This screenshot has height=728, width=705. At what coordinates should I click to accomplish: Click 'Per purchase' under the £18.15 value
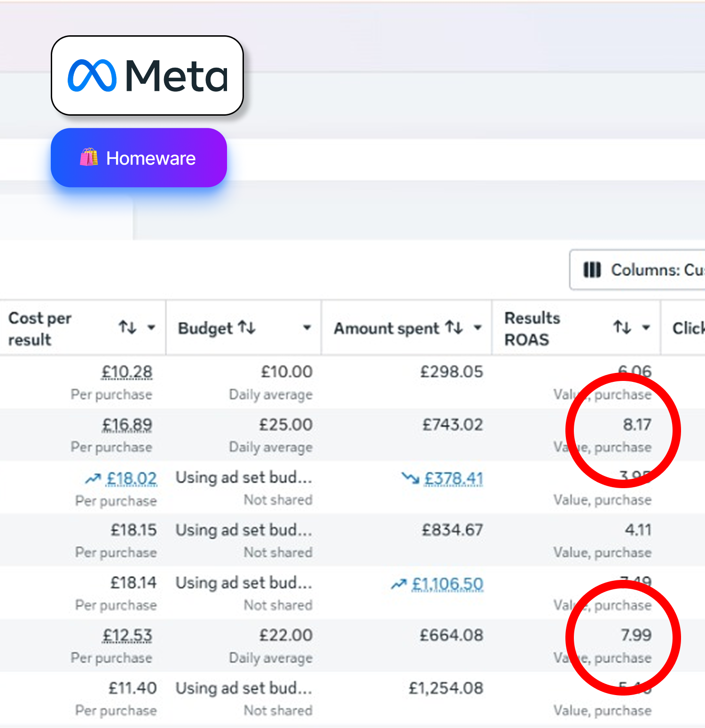click(x=116, y=553)
